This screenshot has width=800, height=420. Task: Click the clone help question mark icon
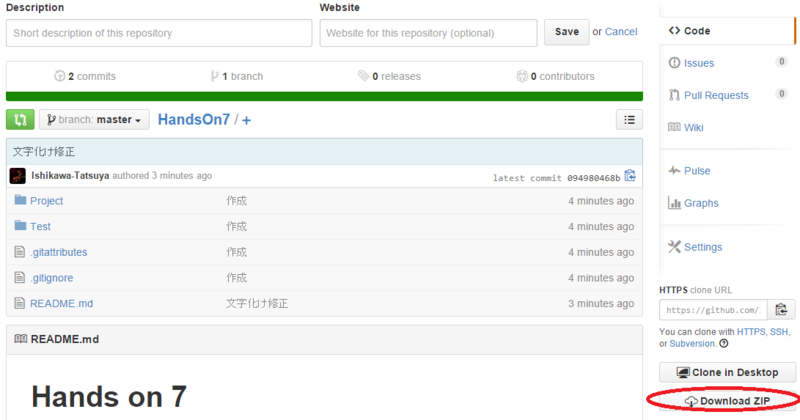point(724,343)
